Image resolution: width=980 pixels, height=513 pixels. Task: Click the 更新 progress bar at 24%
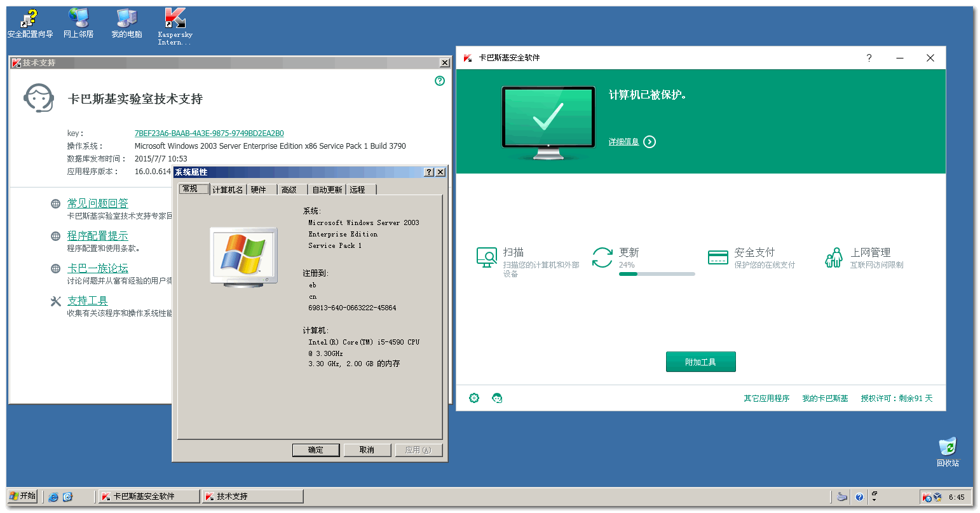pyautogui.click(x=657, y=274)
